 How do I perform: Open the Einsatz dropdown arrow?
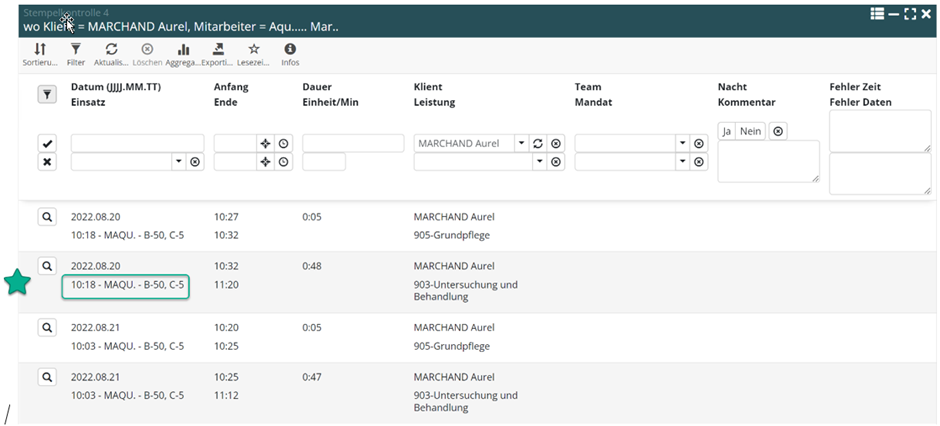178,162
